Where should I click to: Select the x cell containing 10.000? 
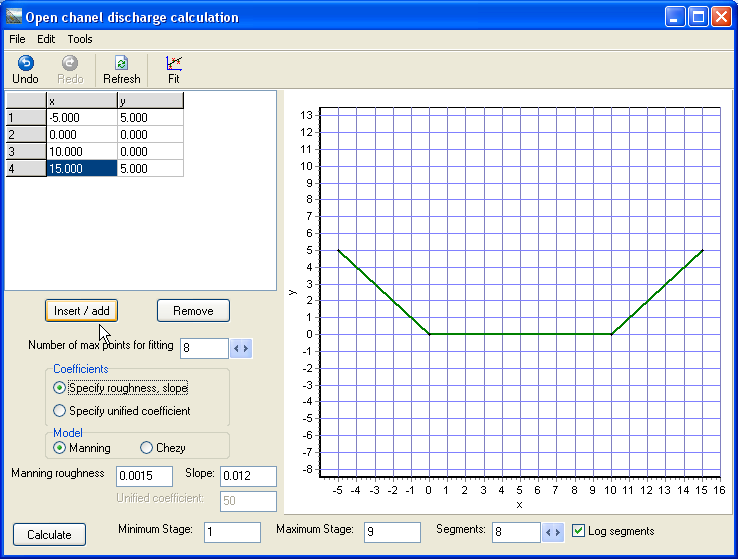coord(82,152)
